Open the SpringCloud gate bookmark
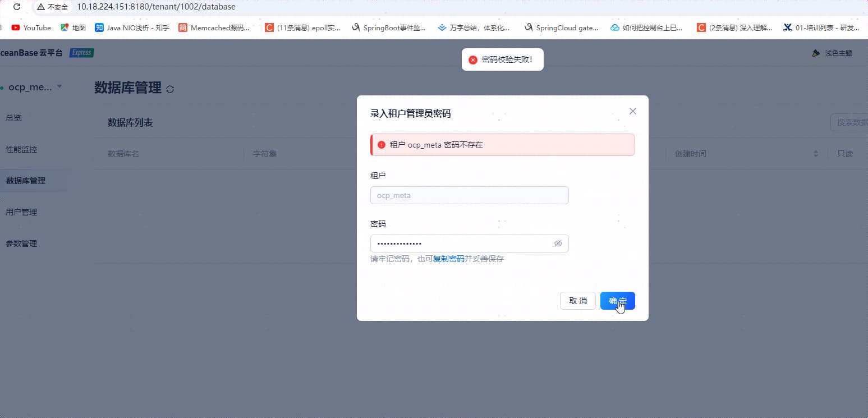This screenshot has width=868, height=418. click(561, 27)
